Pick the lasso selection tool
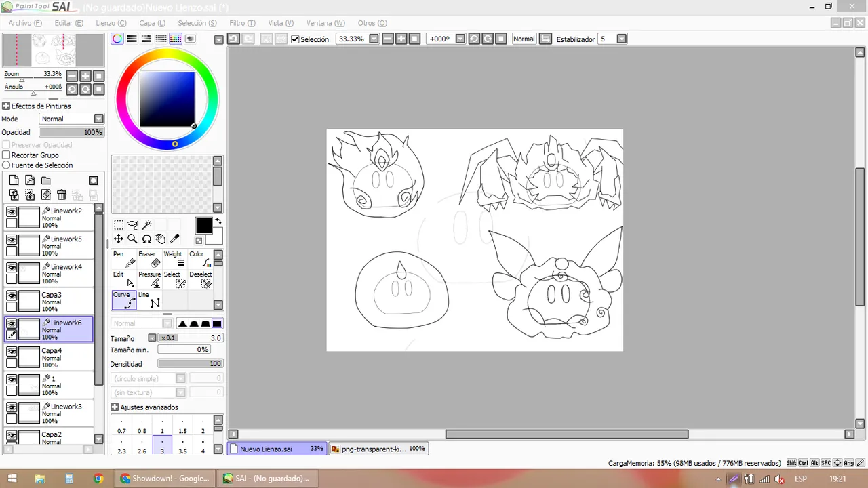The height and width of the screenshot is (488, 868). pos(133,225)
